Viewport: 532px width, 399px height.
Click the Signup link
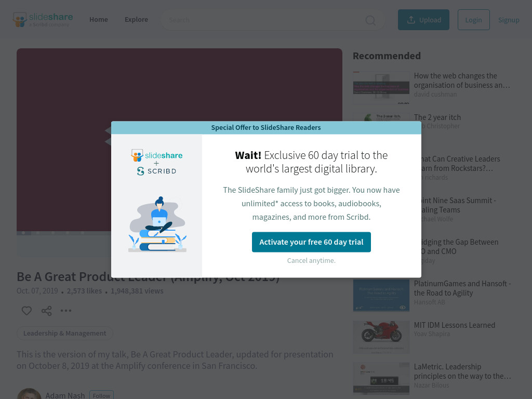(x=509, y=20)
